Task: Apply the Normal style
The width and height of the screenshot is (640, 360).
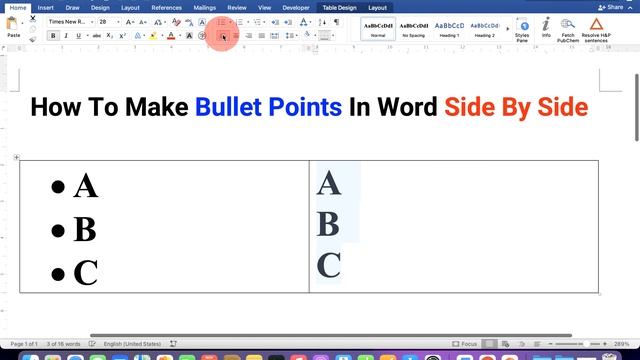Action: (378, 29)
